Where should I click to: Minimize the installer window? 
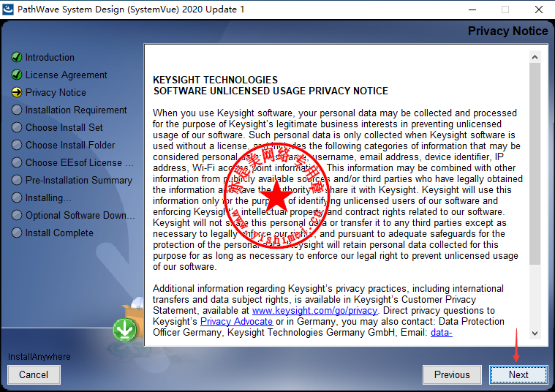click(x=472, y=10)
